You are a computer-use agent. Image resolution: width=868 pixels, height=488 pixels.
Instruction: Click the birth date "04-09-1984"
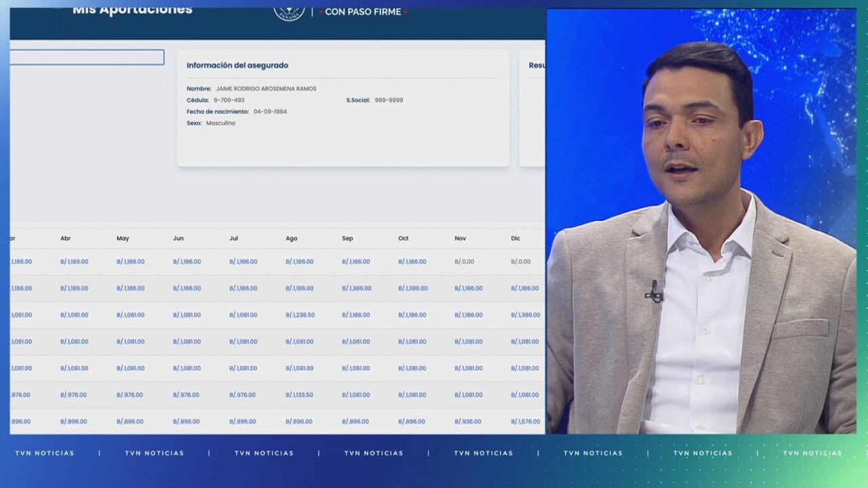tap(270, 112)
